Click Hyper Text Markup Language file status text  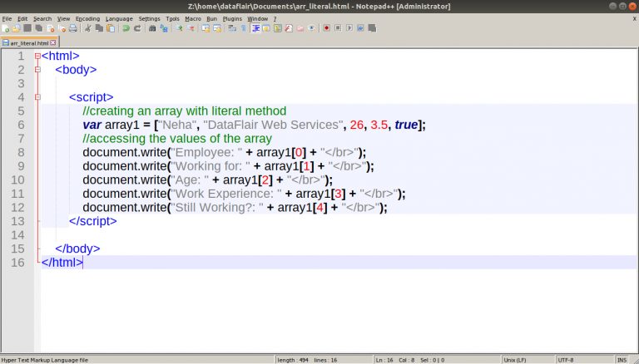(x=44, y=360)
